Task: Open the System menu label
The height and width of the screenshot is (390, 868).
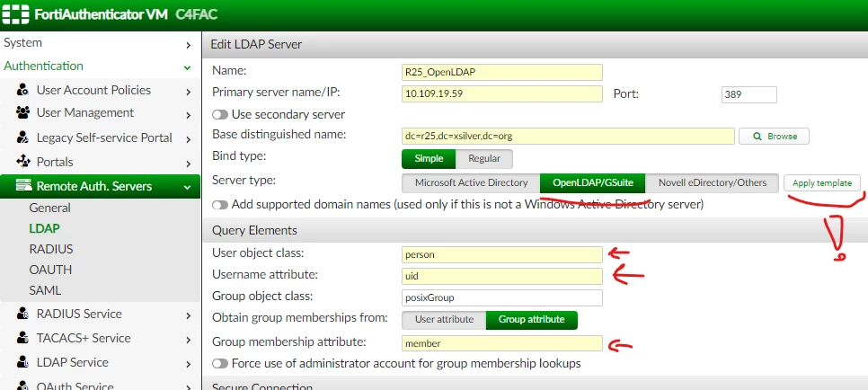Action: click(x=22, y=42)
